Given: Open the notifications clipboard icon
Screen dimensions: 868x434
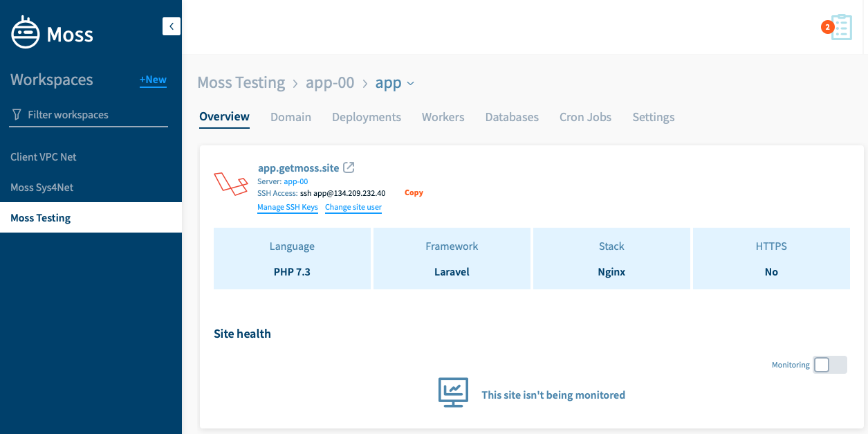Looking at the screenshot, I should pyautogui.click(x=842, y=27).
